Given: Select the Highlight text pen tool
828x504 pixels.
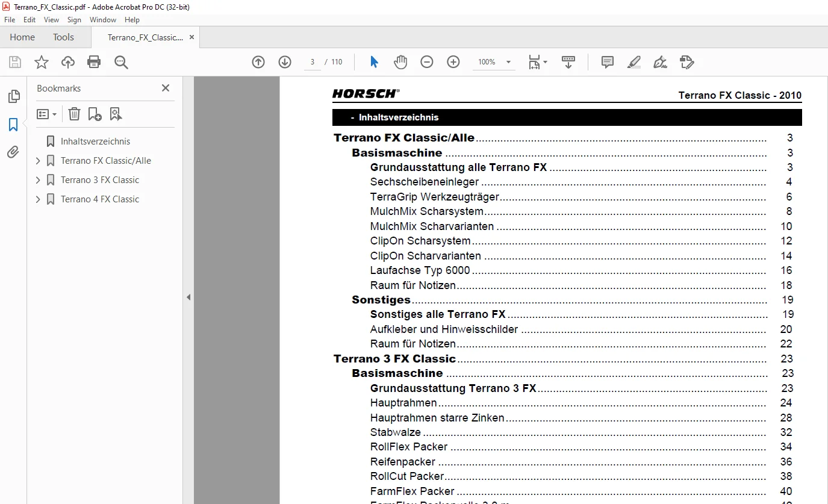Looking at the screenshot, I should [x=633, y=62].
